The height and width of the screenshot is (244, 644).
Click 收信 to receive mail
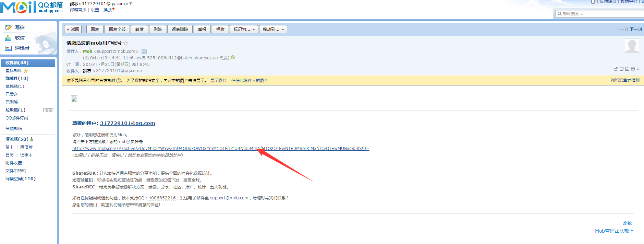pyautogui.click(x=20, y=38)
